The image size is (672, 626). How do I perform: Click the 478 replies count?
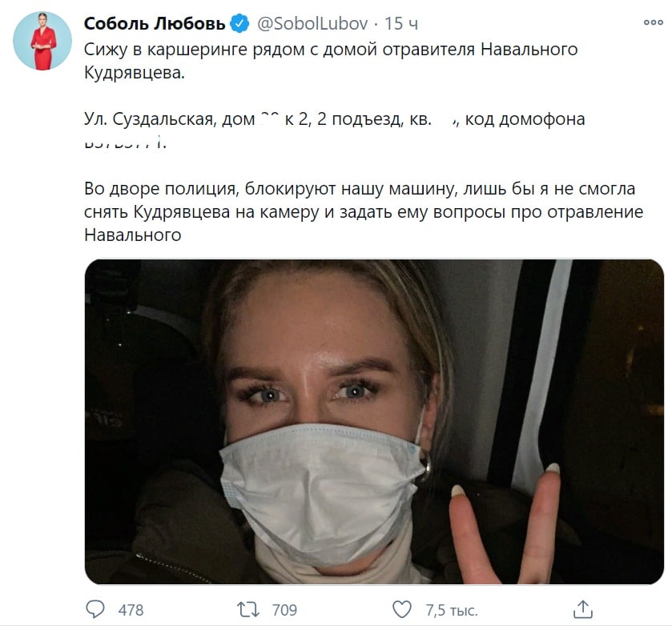point(131,610)
